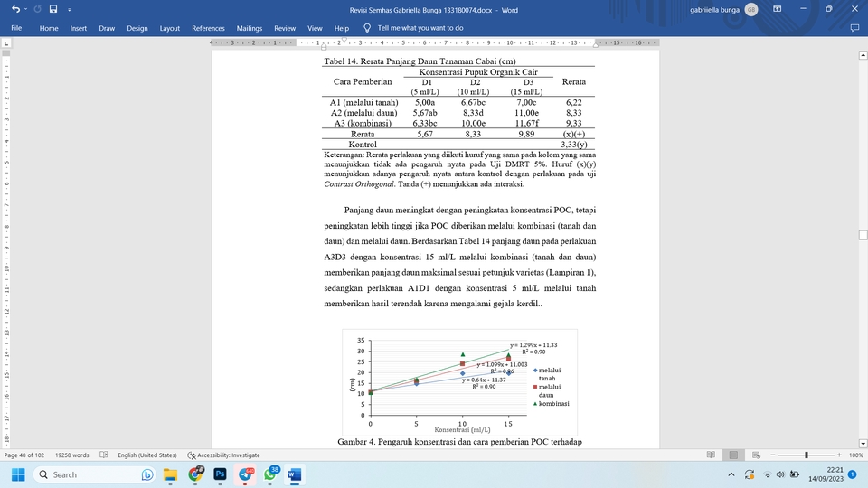
Task: Click the Word taskbar icon
Action: coord(295,474)
